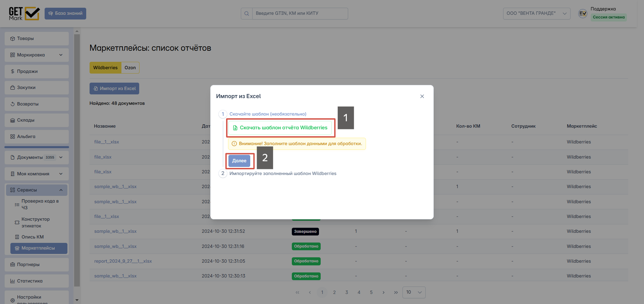Open the first file_1_.xlsx report link
This screenshot has height=304, width=644.
(107, 142)
